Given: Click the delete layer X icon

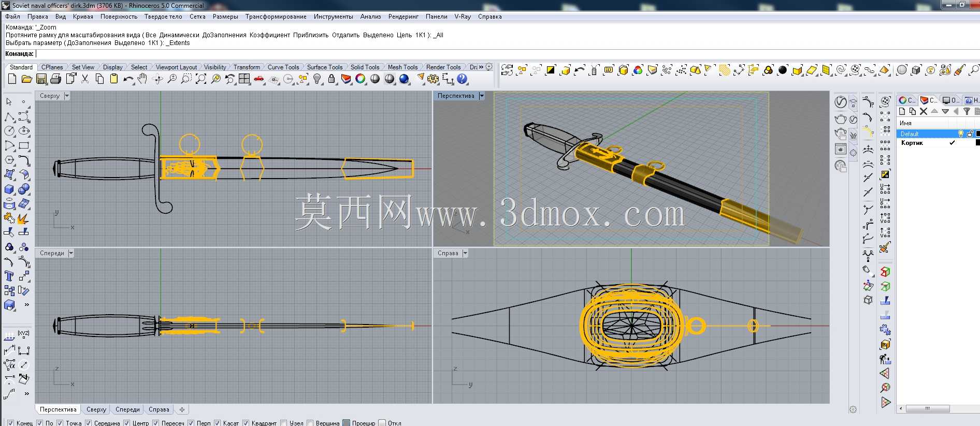Looking at the screenshot, I should [924, 111].
